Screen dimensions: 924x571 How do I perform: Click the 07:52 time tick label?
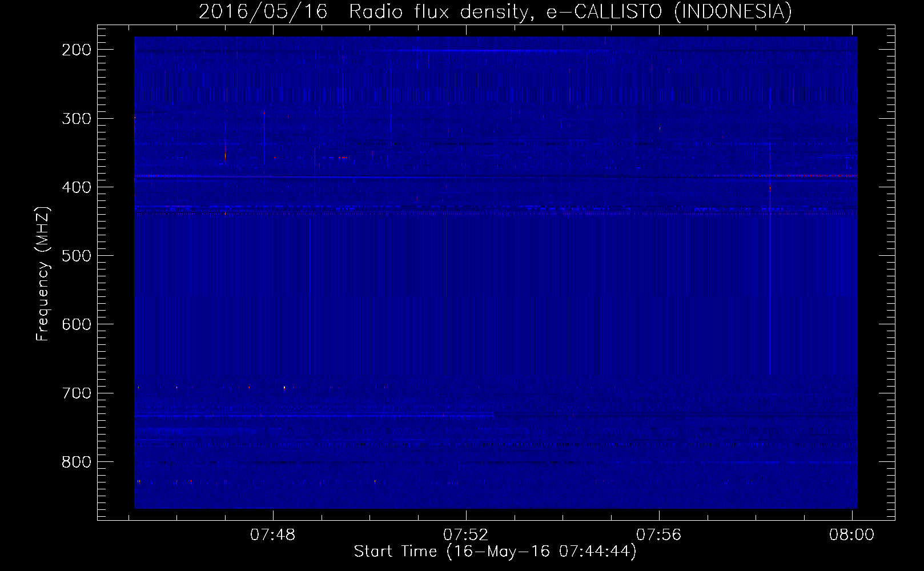pyautogui.click(x=466, y=535)
